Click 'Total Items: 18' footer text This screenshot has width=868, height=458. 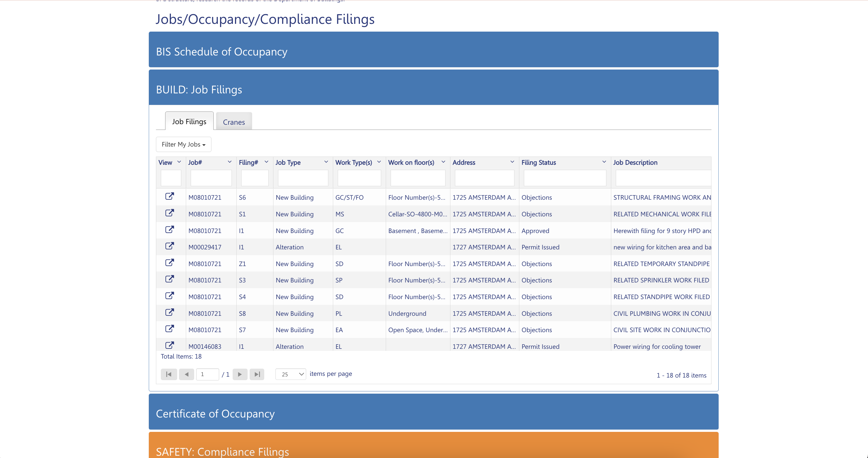click(181, 357)
